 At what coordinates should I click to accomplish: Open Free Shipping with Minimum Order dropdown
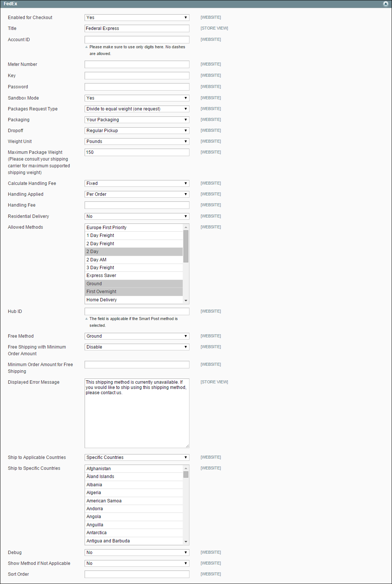coord(137,347)
